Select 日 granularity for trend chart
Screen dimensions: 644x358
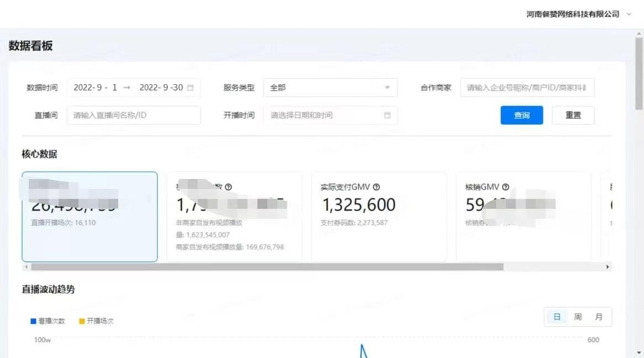[x=557, y=317]
